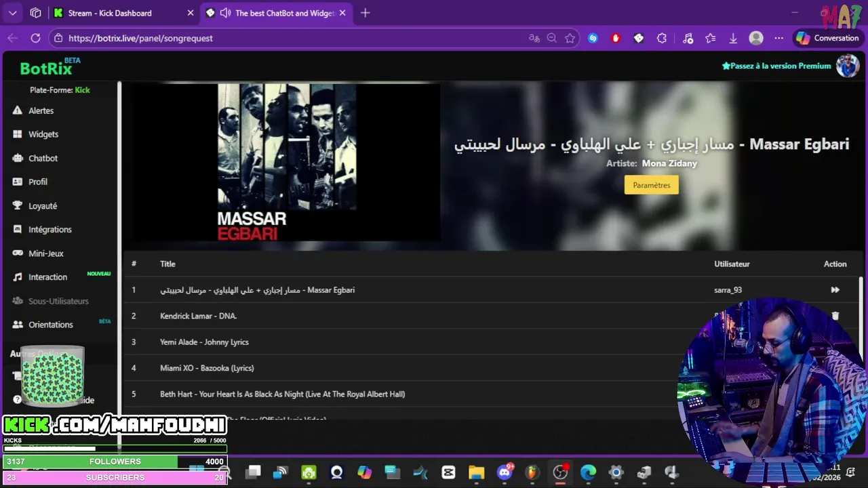
Task: Open CapCut from the taskbar
Action: pyautogui.click(x=448, y=472)
